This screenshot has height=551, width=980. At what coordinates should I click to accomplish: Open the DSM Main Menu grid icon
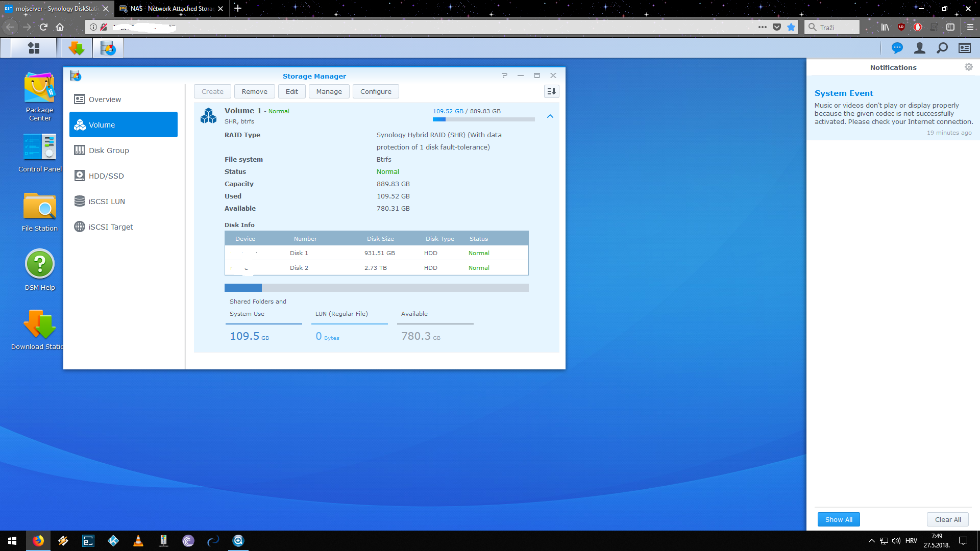[34, 48]
